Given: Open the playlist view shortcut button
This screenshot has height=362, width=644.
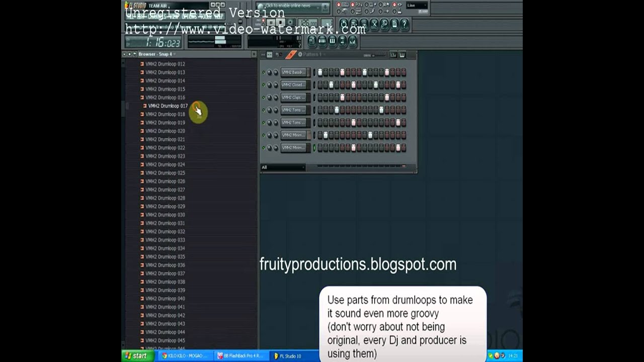Looking at the screenshot, I should pos(312,41).
